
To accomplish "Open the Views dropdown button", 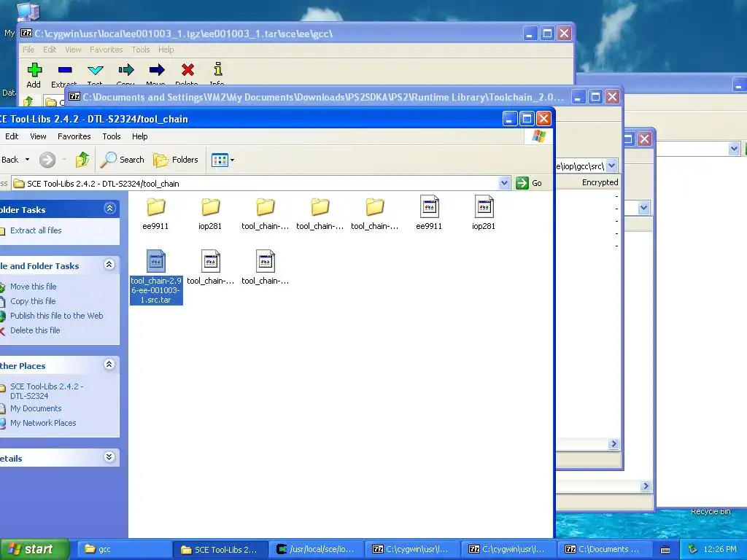I will [222, 160].
